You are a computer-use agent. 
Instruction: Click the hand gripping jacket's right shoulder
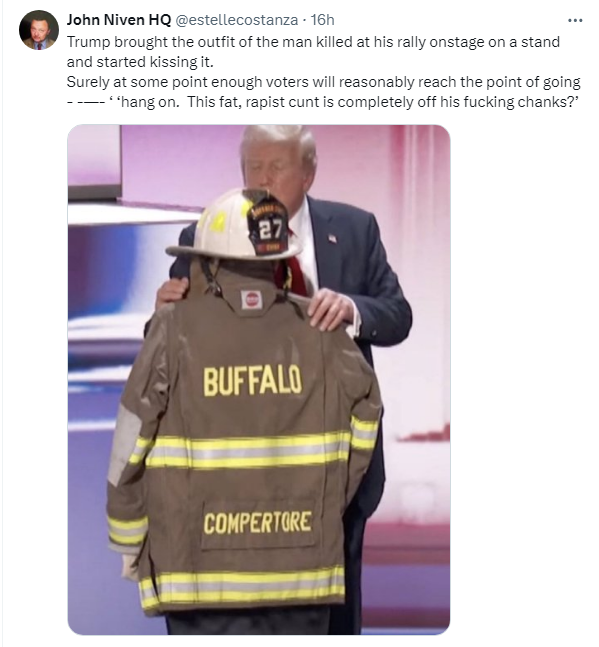click(x=331, y=309)
